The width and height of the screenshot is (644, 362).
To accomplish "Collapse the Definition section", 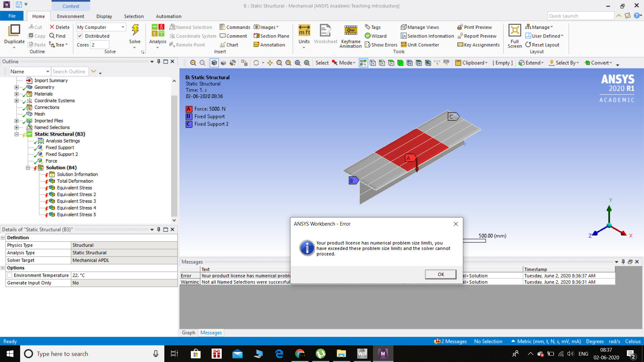I will (3, 238).
